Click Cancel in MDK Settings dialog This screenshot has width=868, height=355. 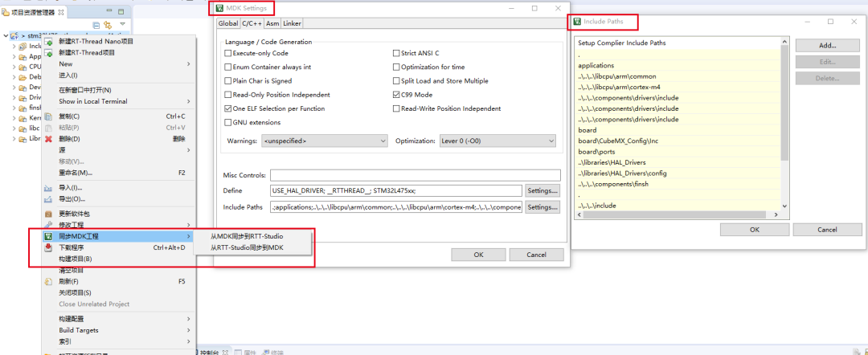click(536, 255)
